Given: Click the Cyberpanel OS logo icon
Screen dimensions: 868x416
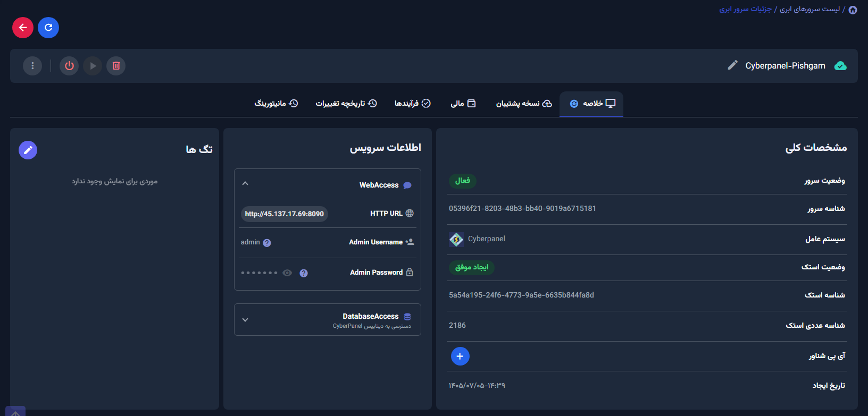Looking at the screenshot, I should pos(456,240).
